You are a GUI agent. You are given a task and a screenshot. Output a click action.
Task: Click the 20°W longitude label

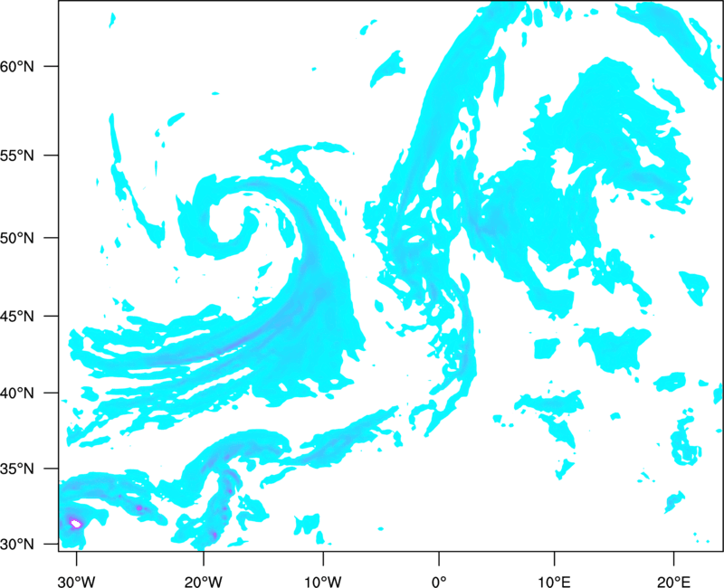point(204,582)
